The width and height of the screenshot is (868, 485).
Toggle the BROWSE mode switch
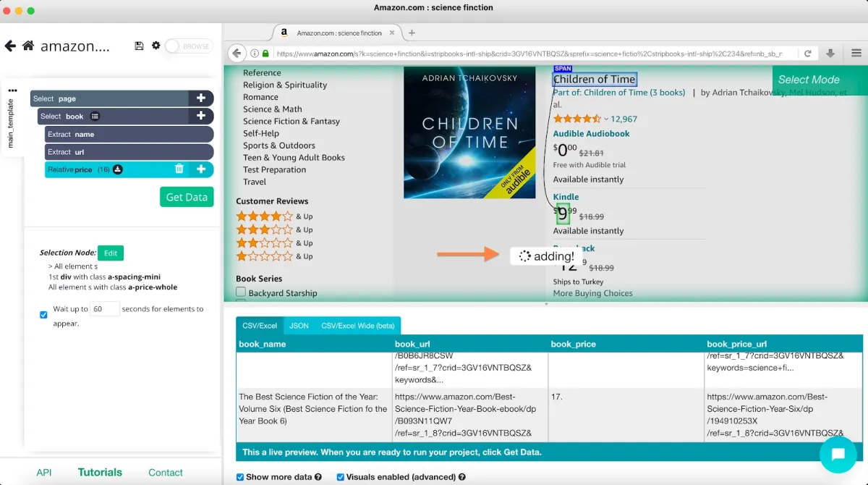(189, 46)
